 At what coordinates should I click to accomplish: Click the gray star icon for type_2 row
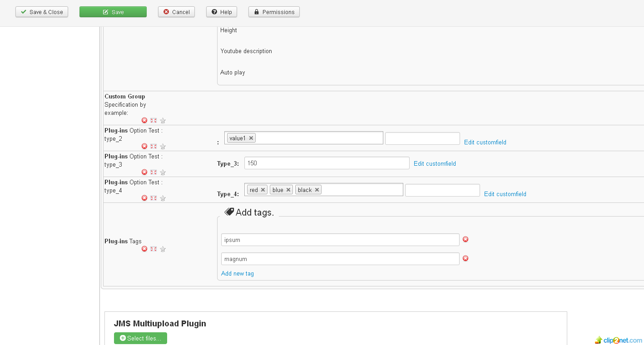coord(163,146)
